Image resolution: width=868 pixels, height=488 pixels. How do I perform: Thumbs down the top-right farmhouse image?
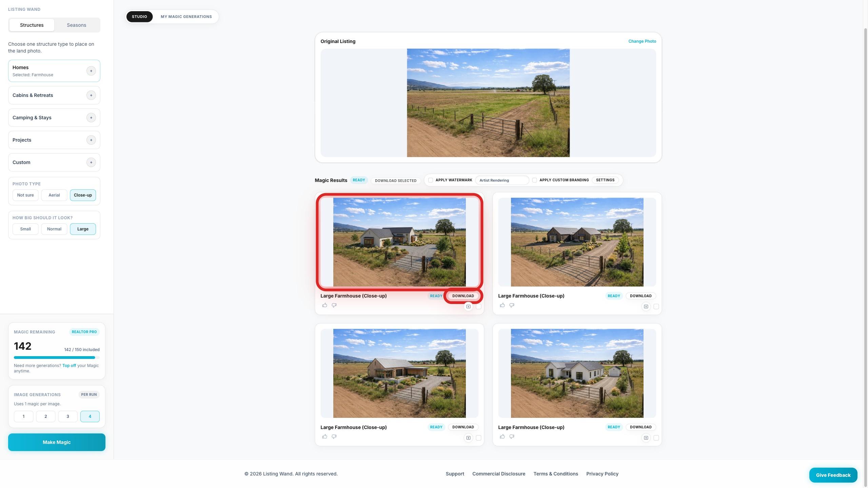(512, 305)
